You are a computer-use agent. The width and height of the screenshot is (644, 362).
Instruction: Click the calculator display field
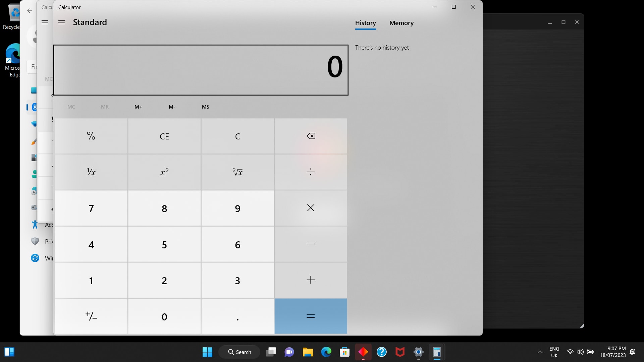tap(201, 70)
